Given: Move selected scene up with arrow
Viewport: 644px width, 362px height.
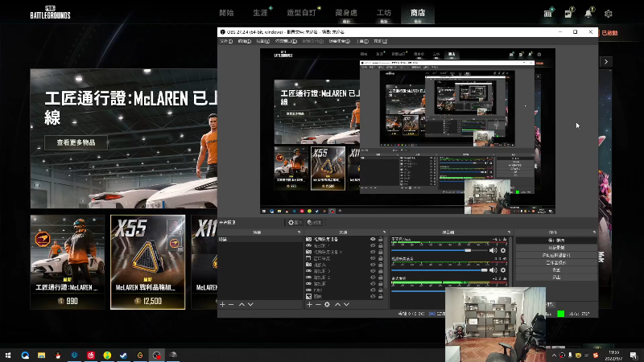Looking at the screenshot, I should pyautogui.click(x=241, y=305).
